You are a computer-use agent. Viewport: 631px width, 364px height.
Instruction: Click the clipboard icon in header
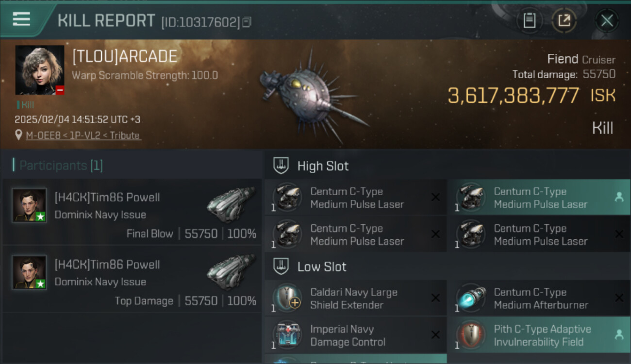[529, 21]
